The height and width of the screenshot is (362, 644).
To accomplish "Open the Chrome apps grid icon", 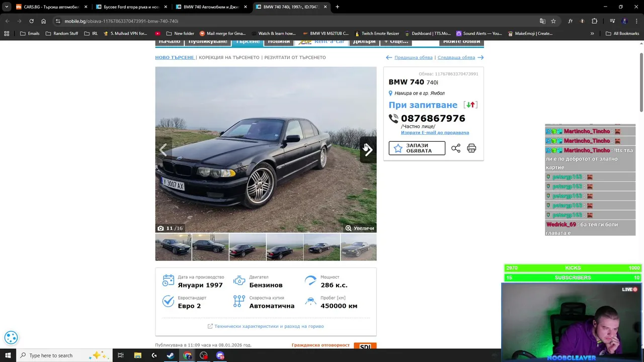I will [x=7, y=34].
